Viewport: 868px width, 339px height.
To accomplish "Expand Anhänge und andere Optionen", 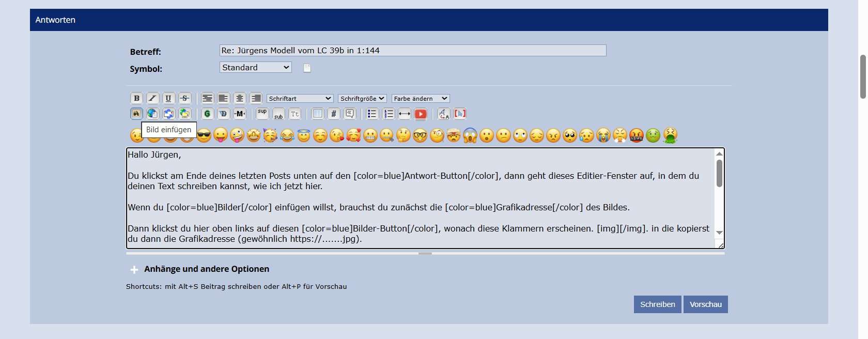I will click(x=206, y=269).
